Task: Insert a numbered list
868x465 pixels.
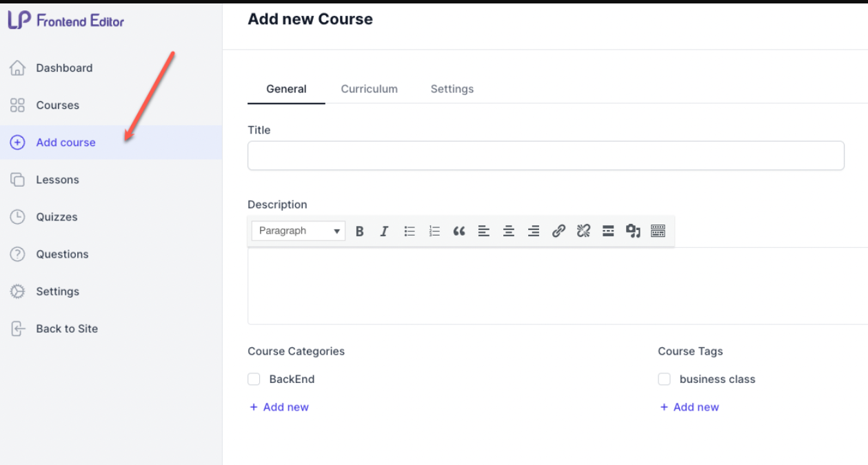Action: (434, 231)
